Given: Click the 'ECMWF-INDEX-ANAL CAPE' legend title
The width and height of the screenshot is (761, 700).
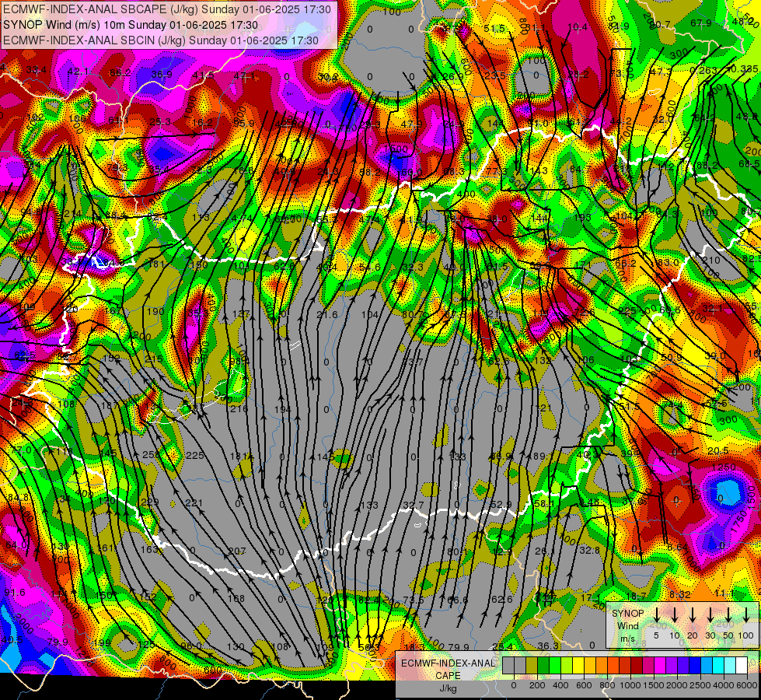Looking at the screenshot, I should (x=448, y=669).
